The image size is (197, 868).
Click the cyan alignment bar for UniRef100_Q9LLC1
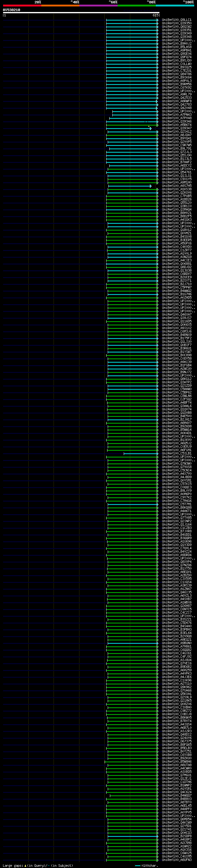coord(132,20)
